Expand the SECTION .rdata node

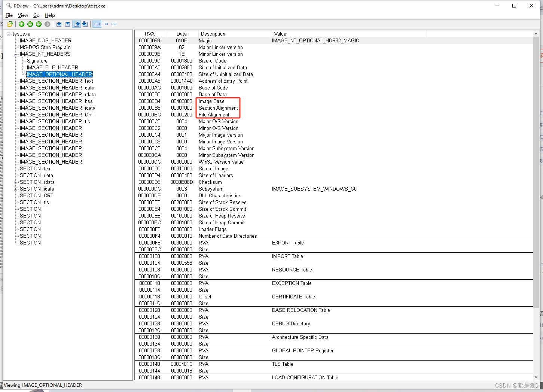(x=16, y=182)
